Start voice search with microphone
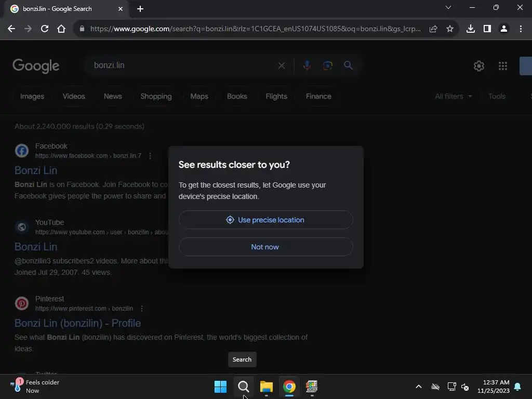Screen dimensions: 532x399 coord(307,65)
